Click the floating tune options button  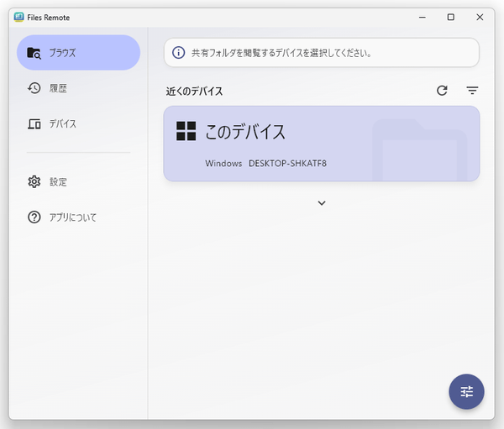pos(466,392)
